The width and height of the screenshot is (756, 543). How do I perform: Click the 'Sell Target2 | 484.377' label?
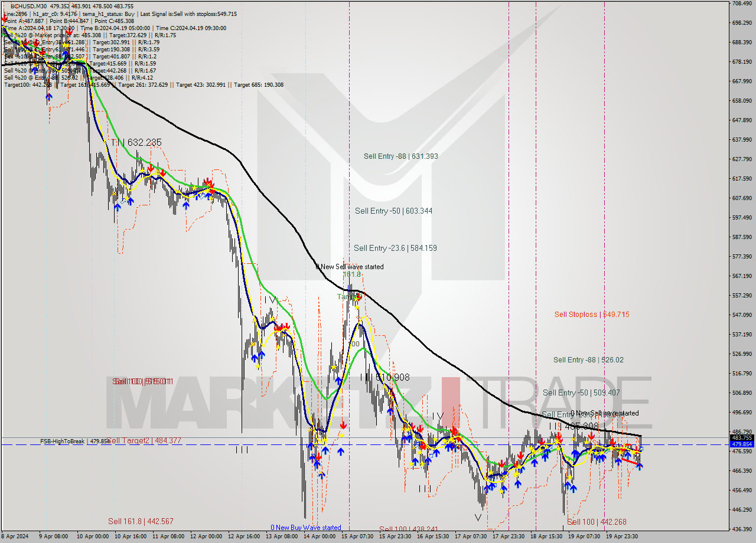coord(145,441)
